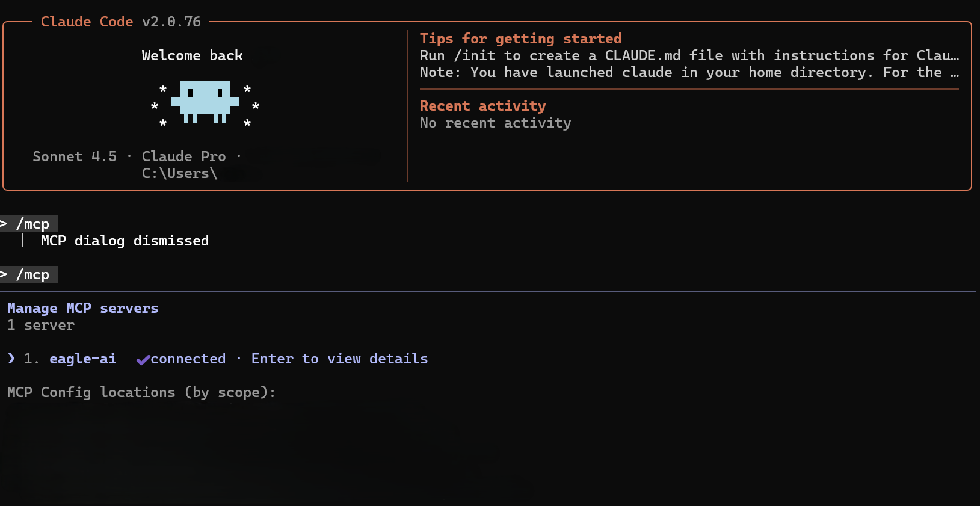
Task: Click the Tips for getting started heading
Action: (521, 39)
